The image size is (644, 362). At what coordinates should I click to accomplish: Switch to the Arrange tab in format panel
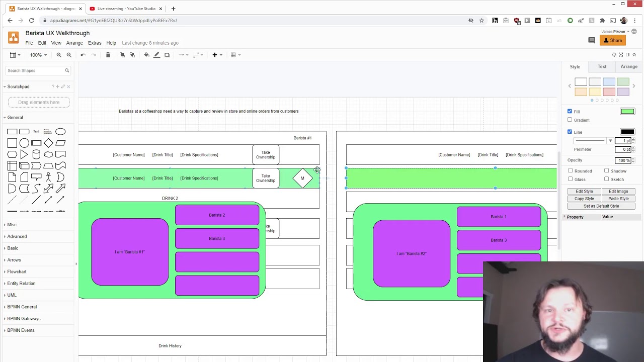pos(629,66)
